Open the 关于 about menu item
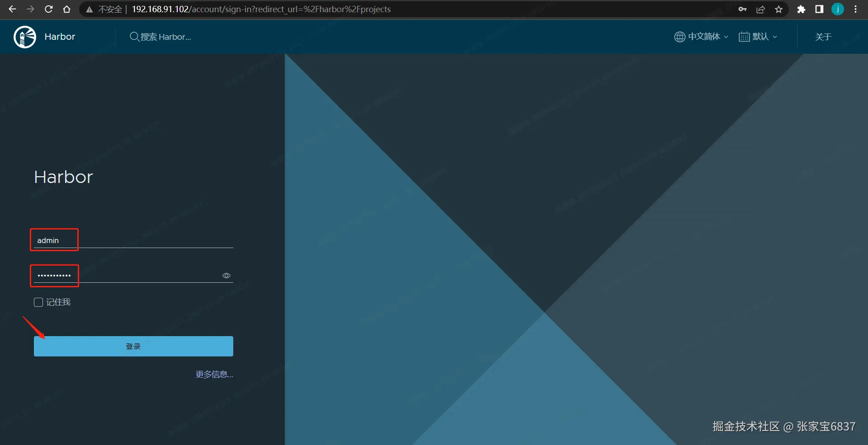Screen dimensions: 868x445 (x=823, y=37)
